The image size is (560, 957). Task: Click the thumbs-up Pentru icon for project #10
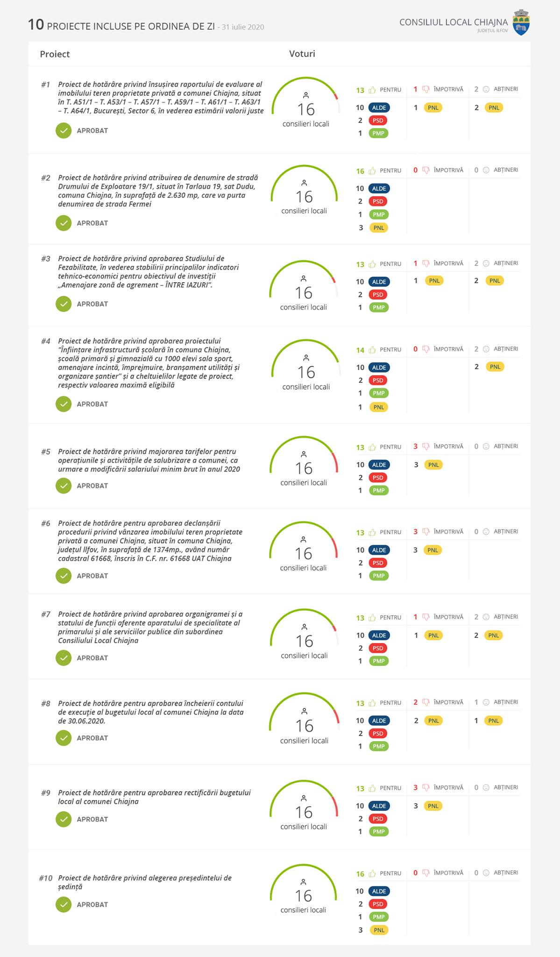tap(372, 873)
